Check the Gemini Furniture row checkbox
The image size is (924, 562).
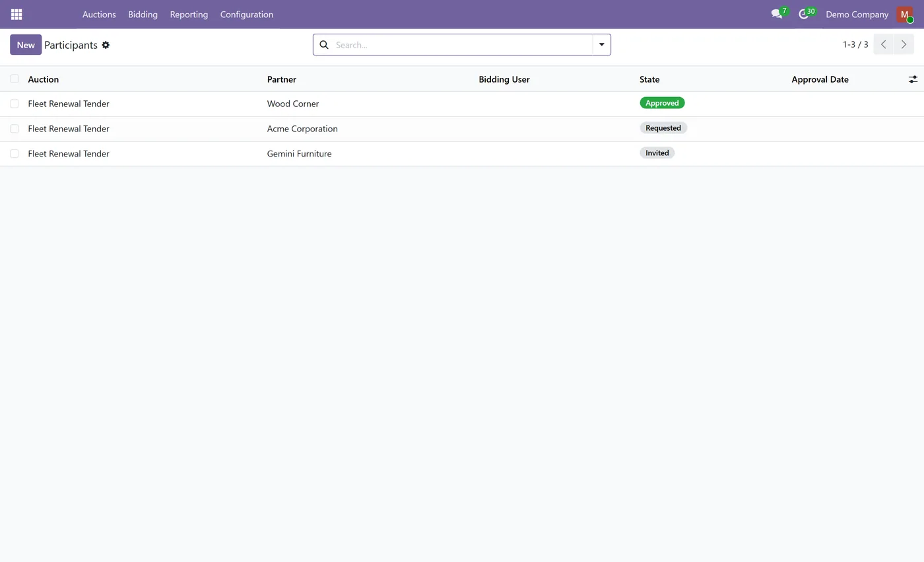pos(15,153)
